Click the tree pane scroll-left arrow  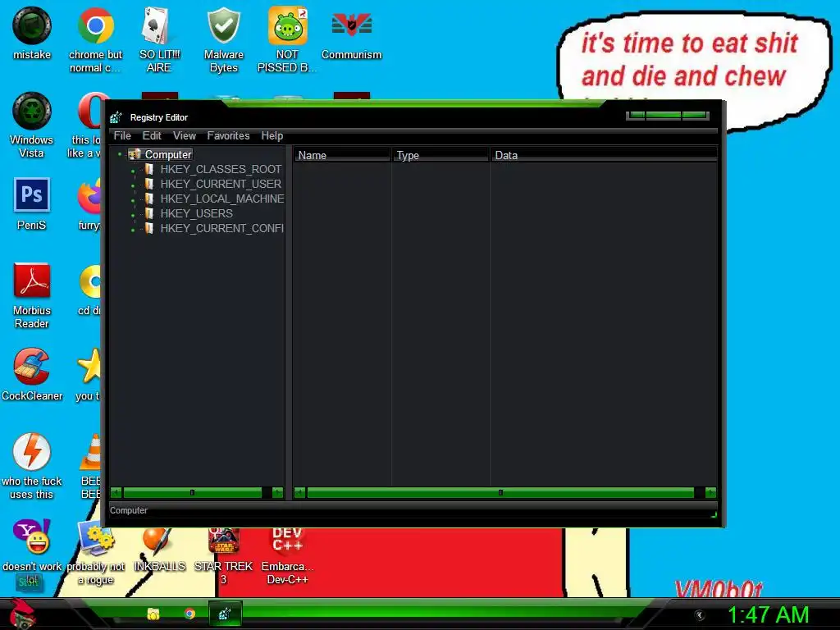(x=116, y=492)
